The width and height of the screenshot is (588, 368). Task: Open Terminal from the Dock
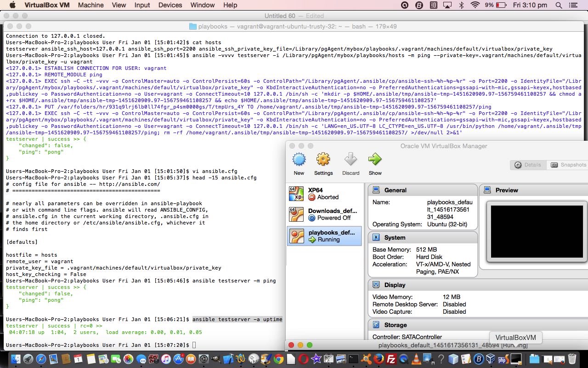[353, 359]
